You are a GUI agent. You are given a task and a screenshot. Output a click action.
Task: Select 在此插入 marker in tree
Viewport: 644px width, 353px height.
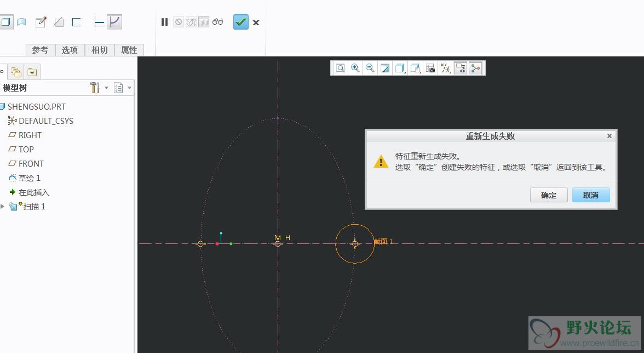[x=34, y=192]
